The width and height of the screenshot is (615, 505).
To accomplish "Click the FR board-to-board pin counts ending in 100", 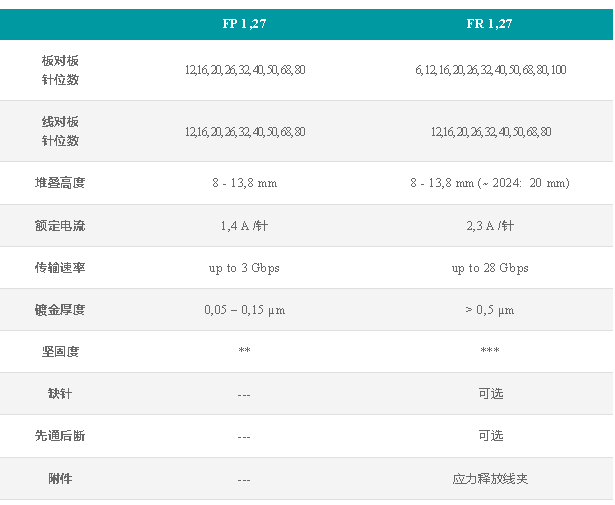I will [x=490, y=70].
